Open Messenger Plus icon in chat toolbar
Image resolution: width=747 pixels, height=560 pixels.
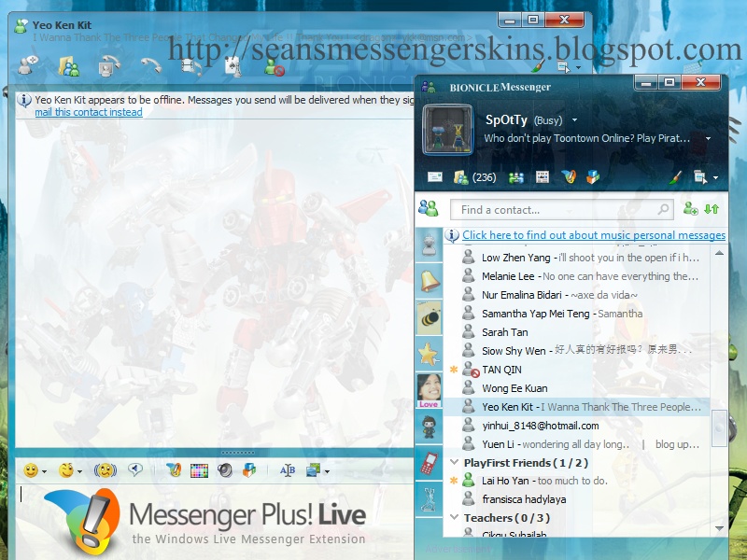point(174,470)
